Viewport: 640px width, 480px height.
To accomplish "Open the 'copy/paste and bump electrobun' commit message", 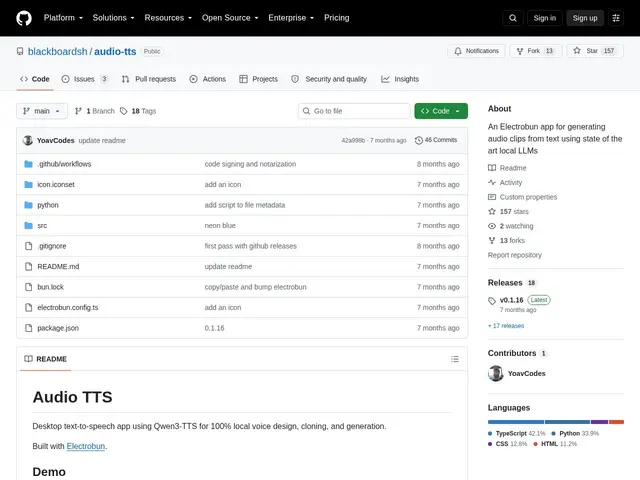I will (256, 287).
